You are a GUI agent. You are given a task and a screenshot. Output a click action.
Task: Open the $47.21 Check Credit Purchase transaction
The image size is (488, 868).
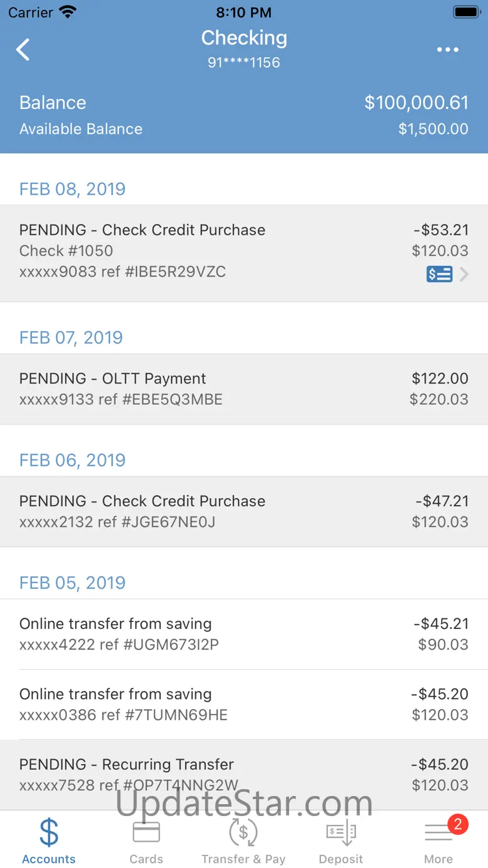(x=244, y=511)
